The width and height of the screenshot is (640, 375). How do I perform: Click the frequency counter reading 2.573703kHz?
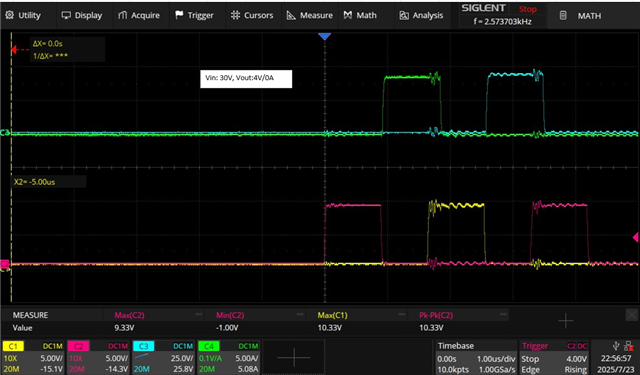pyautogui.click(x=502, y=22)
